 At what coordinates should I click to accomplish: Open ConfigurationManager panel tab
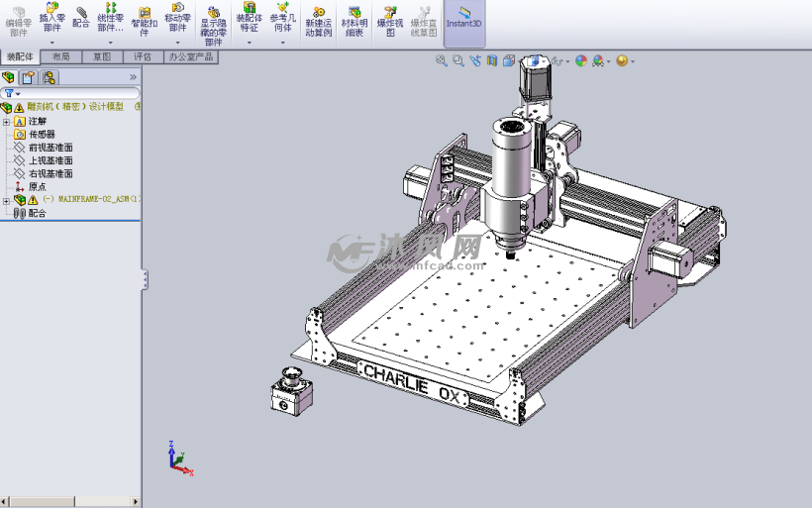pos(50,77)
